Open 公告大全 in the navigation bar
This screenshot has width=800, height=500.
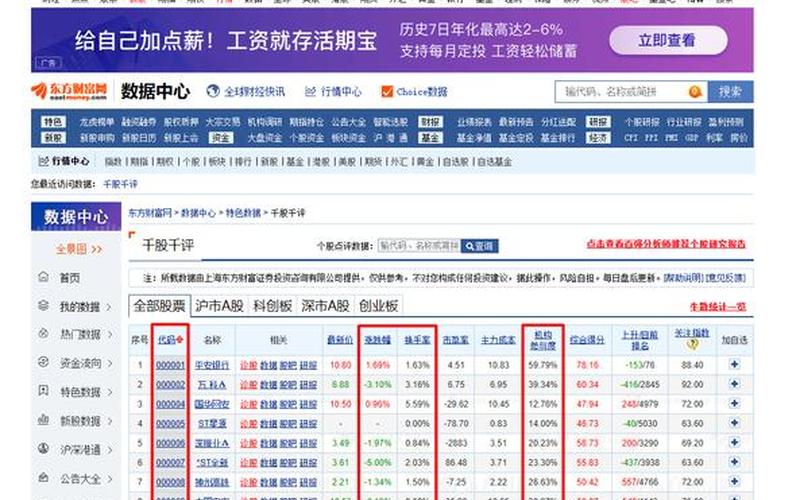click(x=348, y=122)
